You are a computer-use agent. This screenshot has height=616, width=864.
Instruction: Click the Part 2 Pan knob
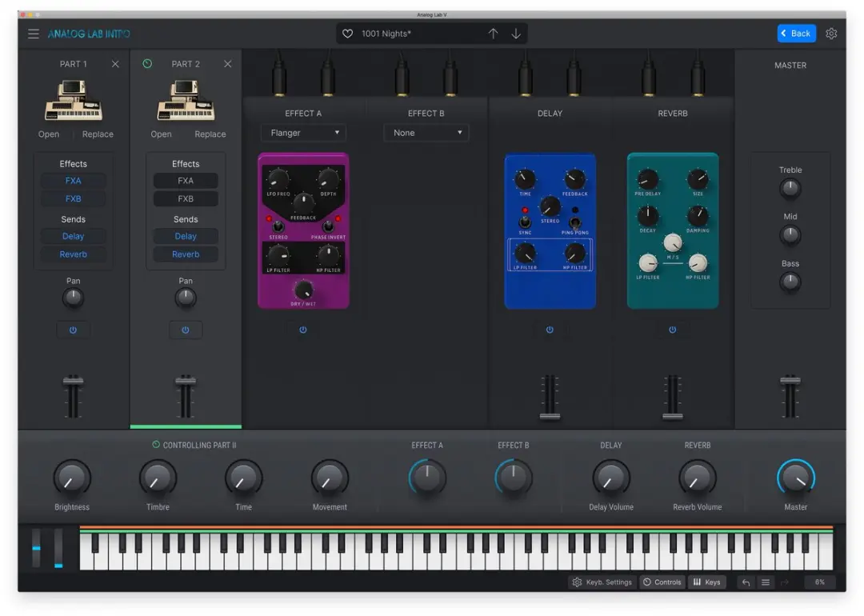186,298
